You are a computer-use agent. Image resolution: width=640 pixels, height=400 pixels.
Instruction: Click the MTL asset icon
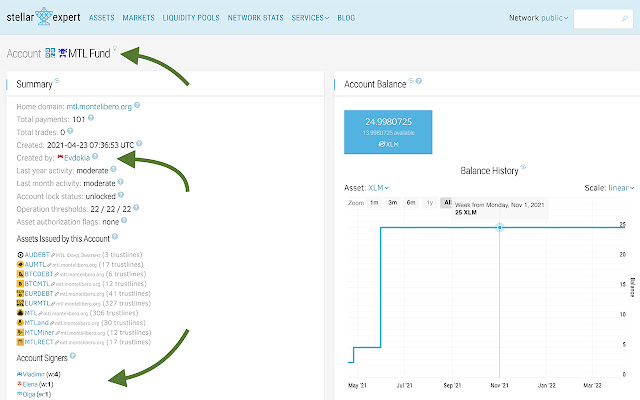click(20, 313)
